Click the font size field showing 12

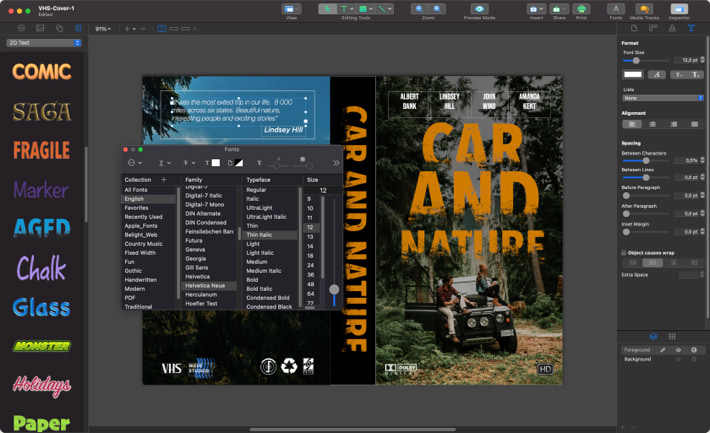(x=322, y=190)
